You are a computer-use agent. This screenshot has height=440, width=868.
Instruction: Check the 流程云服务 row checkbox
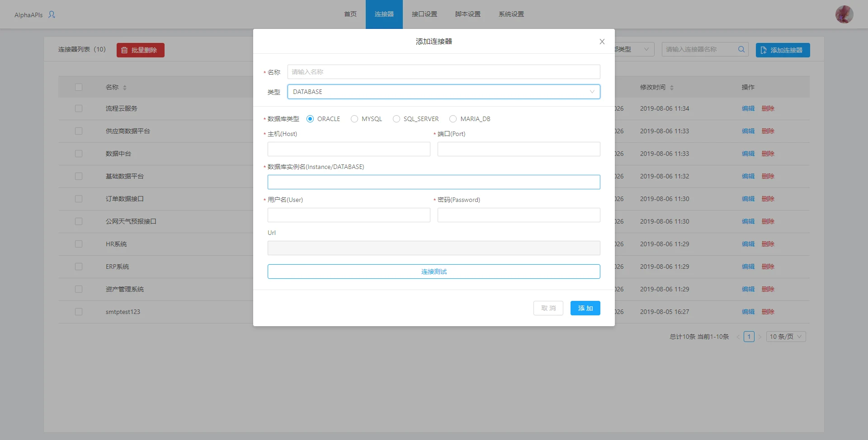tap(79, 108)
